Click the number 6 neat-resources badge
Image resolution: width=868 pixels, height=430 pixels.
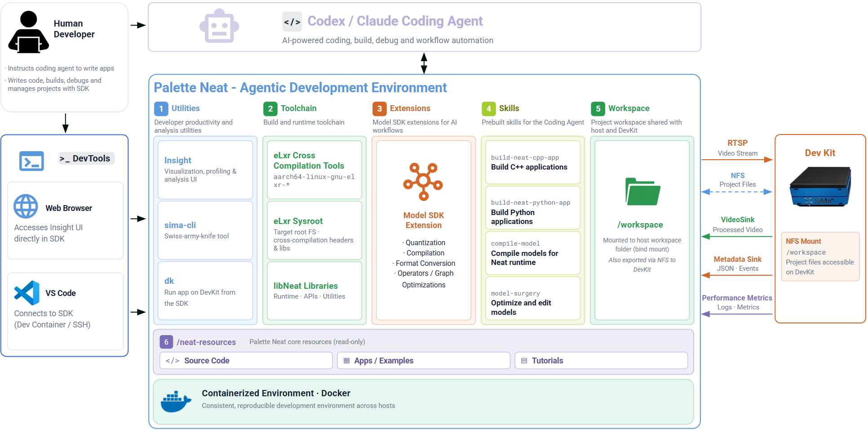(166, 342)
